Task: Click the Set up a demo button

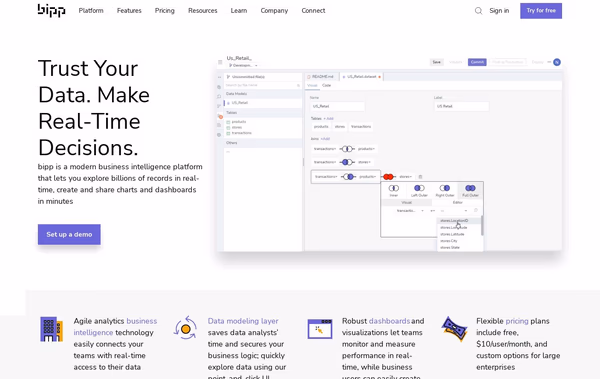Action: (69, 234)
